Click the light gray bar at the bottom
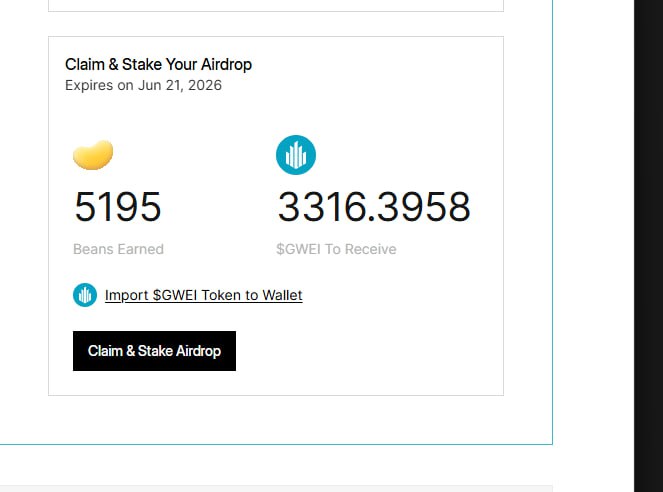The height and width of the screenshot is (492, 663). 300,488
